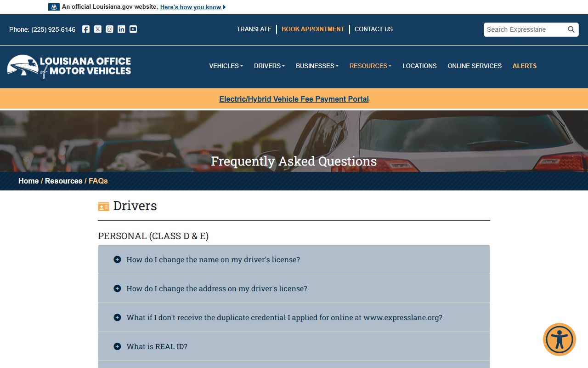
Task: Click the Drivers ID card icon
Action: 104,207
